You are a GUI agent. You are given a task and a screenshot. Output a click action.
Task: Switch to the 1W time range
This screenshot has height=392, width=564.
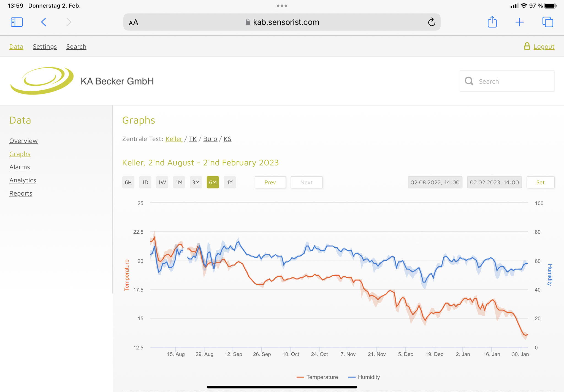[162, 182]
